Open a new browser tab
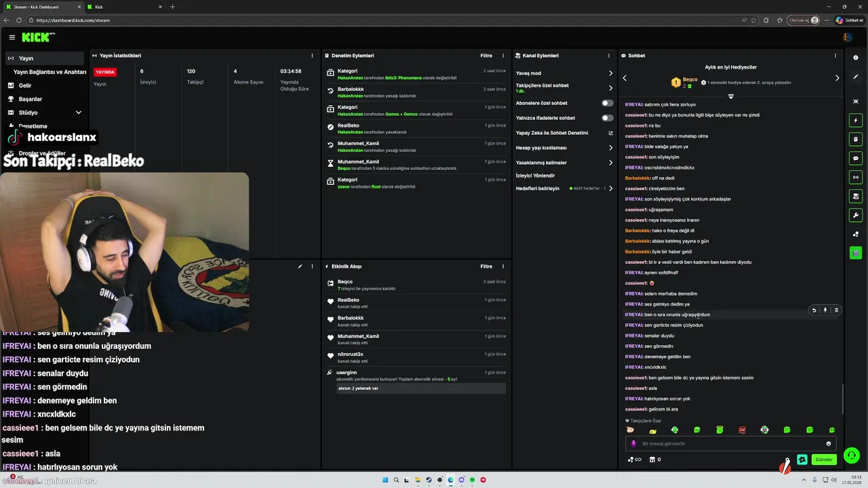Screen dimensions: 868x488 click(x=172, y=7)
